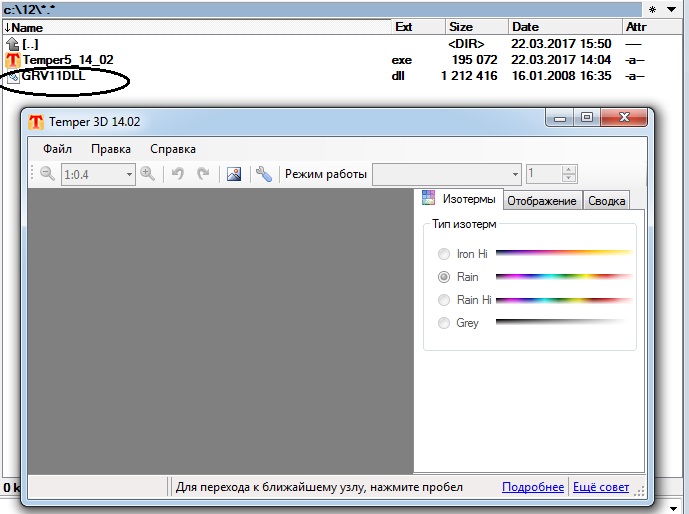Click the Ещё совет link

pos(601,487)
